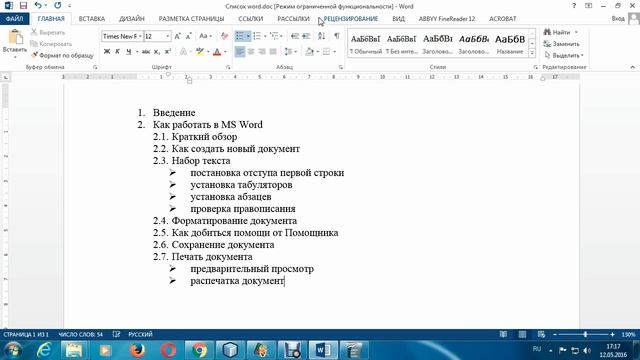
Task: Toggle superscript formatting
Action: coord(167,51)
